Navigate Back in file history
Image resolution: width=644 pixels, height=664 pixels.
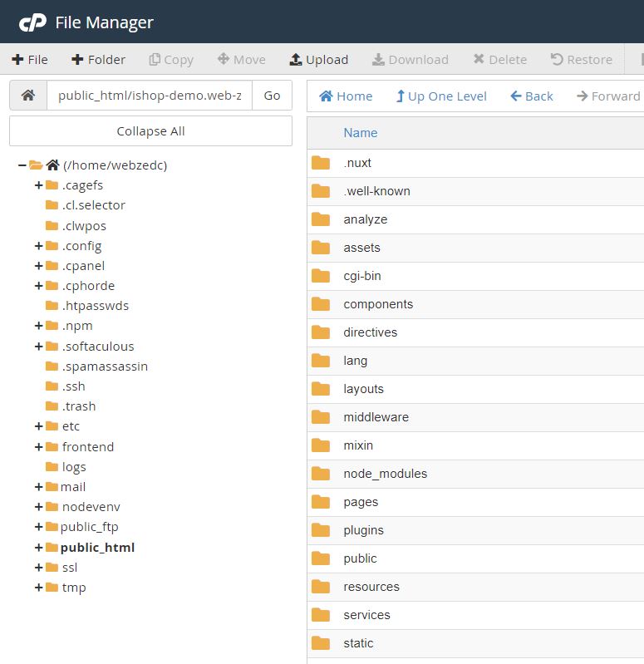(532, 96)
